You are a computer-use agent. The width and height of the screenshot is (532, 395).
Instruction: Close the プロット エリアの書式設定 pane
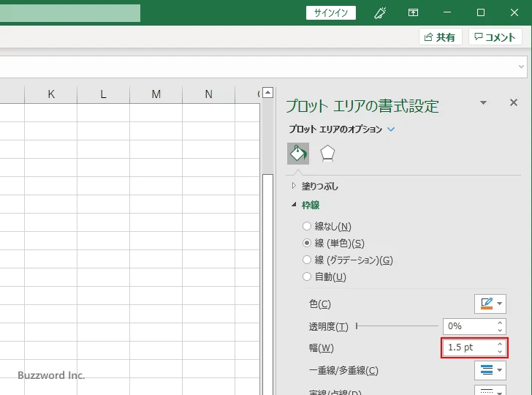tap(513, 103)
